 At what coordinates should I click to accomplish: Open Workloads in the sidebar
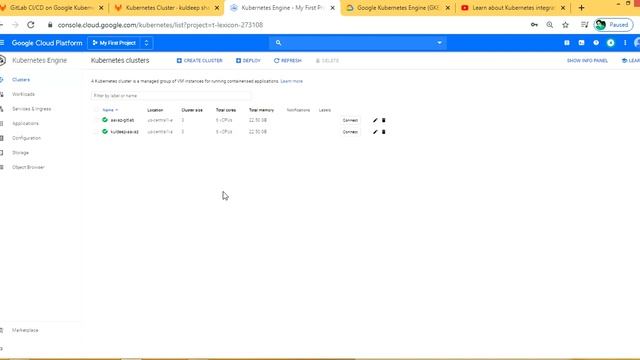click(x=23, y=94)
